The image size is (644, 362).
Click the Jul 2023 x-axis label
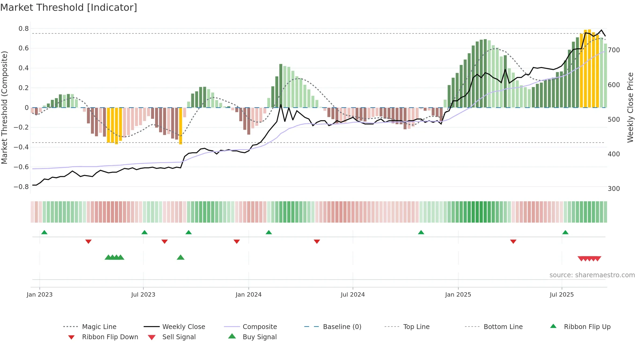[x=143, y=294]
